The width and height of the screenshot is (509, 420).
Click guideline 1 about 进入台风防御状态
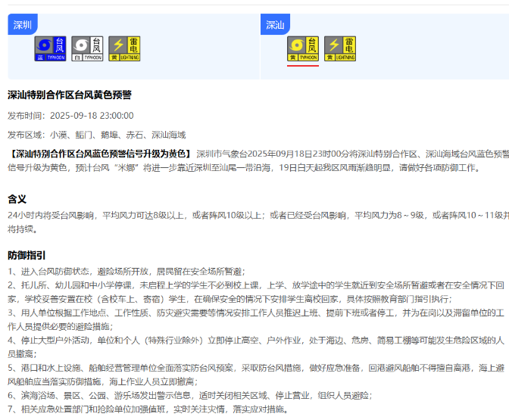coord(126,272)
